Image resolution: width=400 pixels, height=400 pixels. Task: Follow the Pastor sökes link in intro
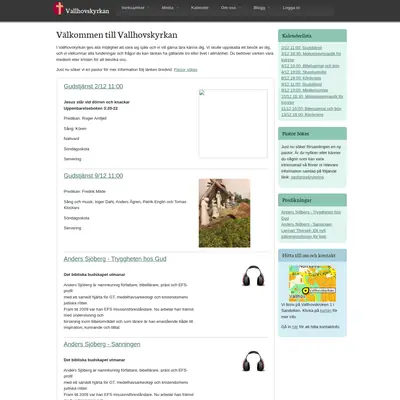click(186, 70)
